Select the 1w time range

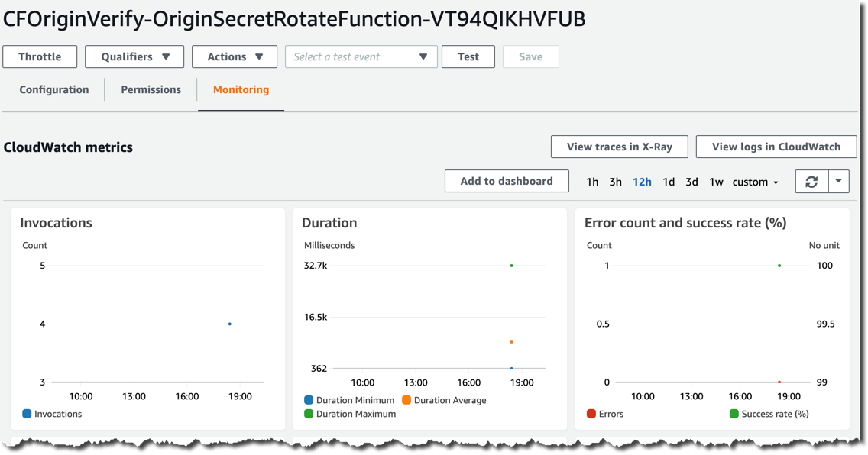[716, 182]
